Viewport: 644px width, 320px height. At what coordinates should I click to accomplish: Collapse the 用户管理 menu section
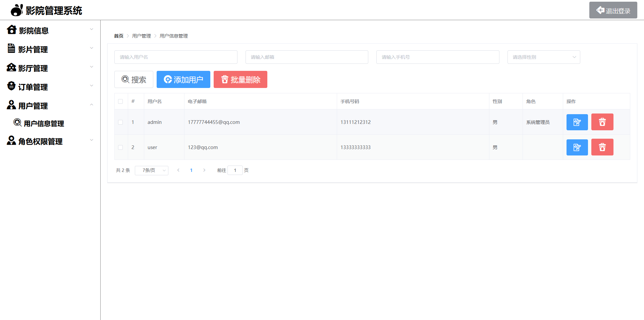(91, 105)
